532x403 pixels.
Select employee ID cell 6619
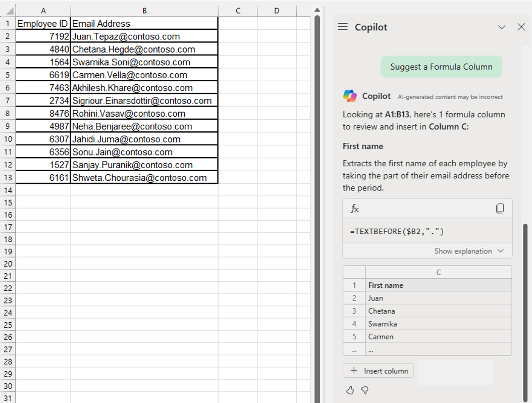click(43, 75)
